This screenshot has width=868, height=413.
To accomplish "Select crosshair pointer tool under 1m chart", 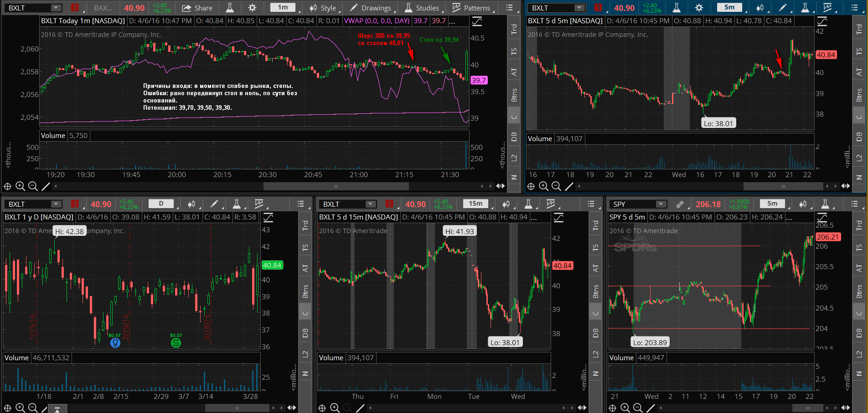I will [8, 186].
